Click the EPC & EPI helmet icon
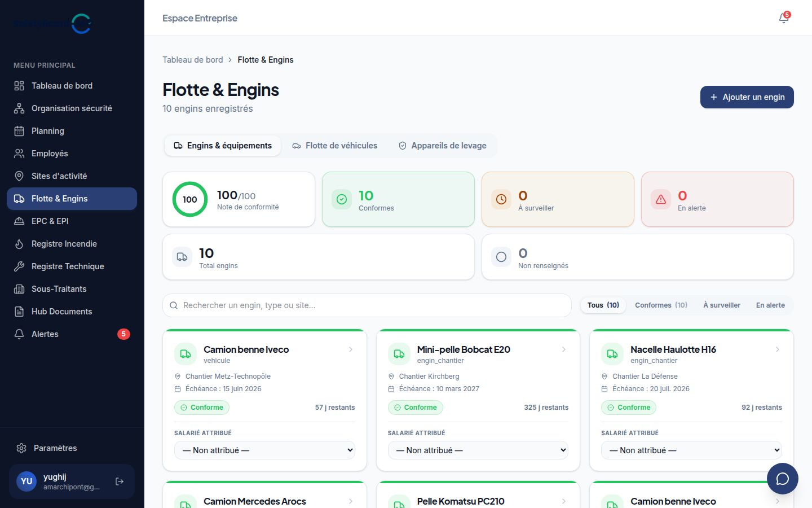Image resolution: width=812 pixels, height=508 pixels. 19,221
